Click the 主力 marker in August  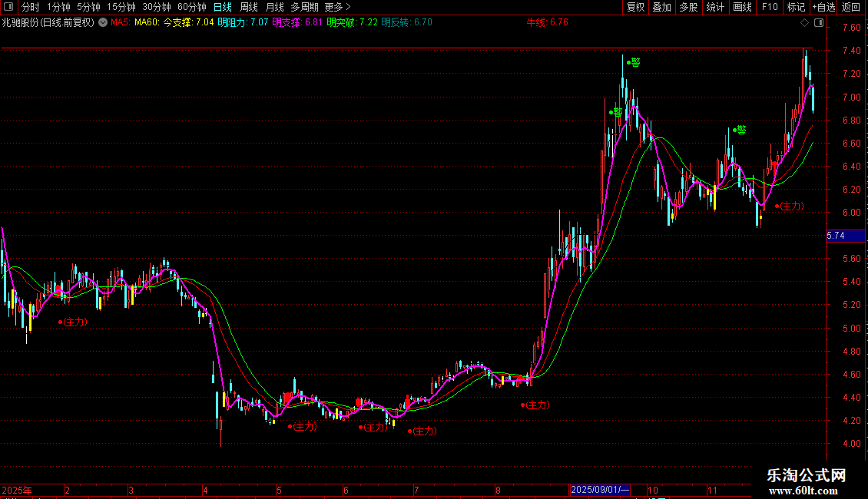tap(535, 405)
